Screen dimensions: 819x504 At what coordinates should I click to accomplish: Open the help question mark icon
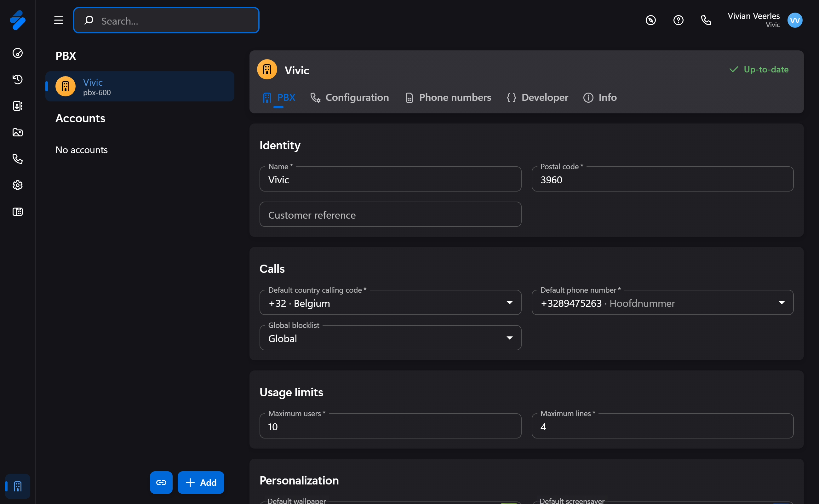pos(678,20)
